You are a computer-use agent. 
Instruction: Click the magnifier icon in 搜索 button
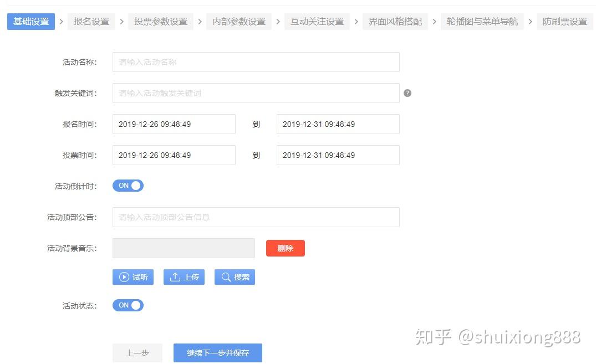(226, 277)
